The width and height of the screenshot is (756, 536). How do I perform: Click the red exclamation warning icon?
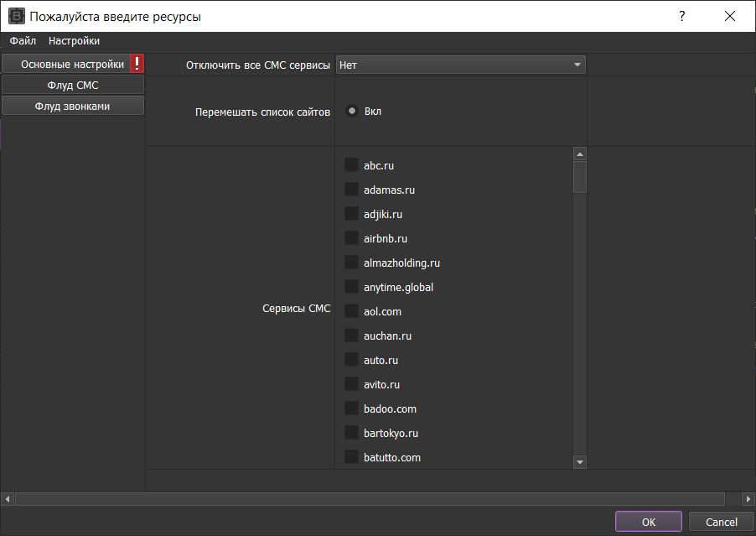[137, 64]
